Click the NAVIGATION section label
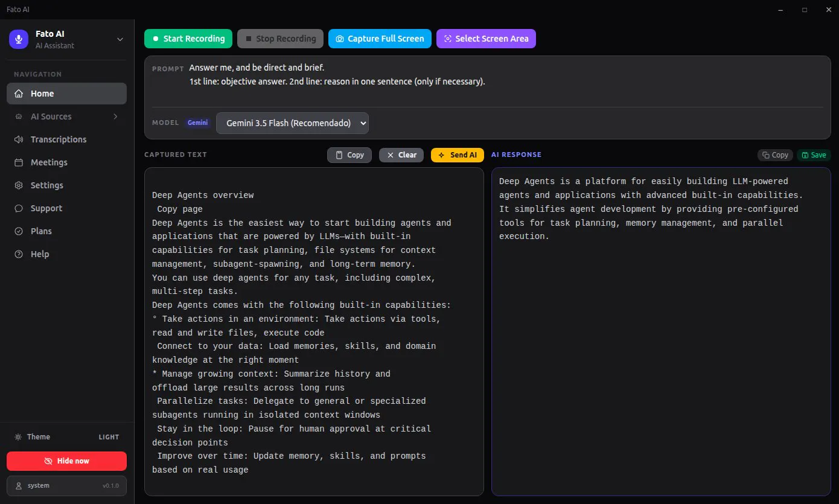 point(38,74)
